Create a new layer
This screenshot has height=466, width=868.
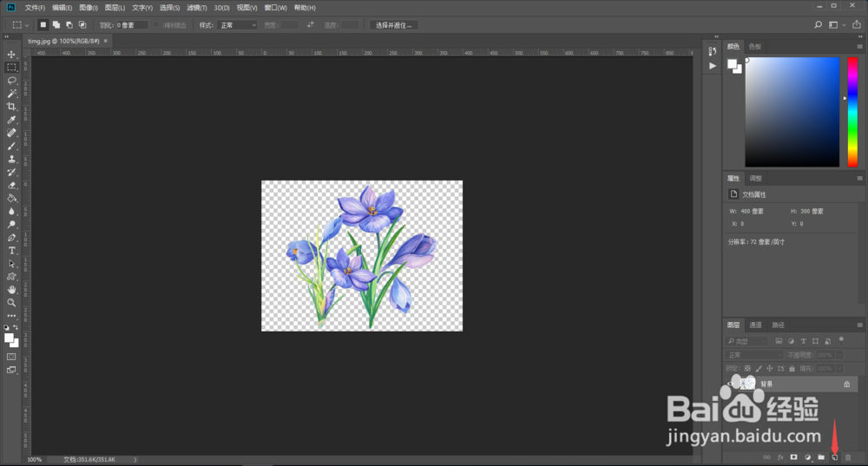point(835,457)
